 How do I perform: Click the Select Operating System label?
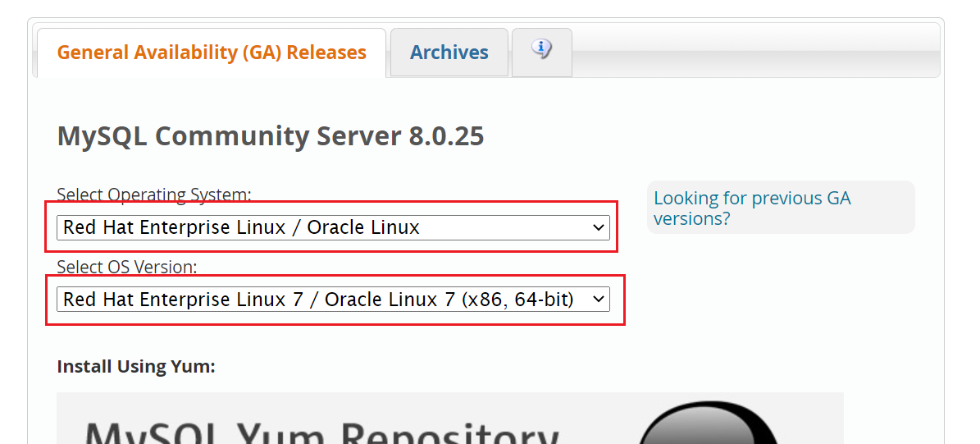pyautogui.click(x=153, y=195)
